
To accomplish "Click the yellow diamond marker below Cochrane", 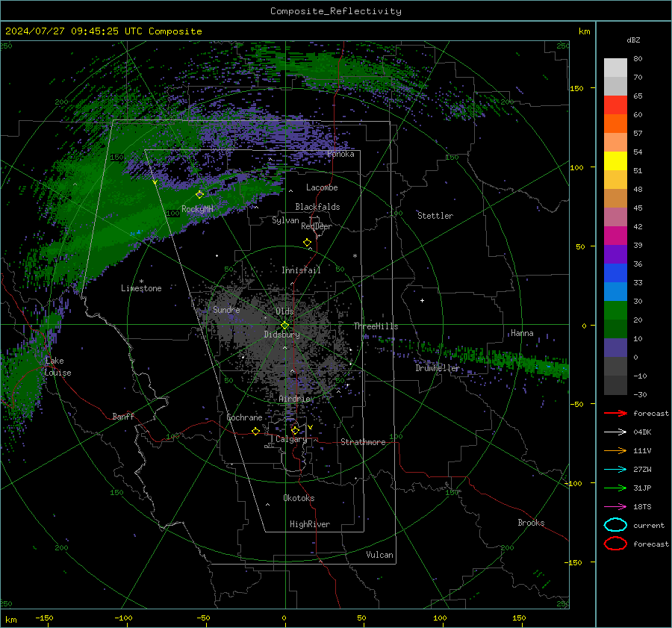I will click(x=256, y=432).
